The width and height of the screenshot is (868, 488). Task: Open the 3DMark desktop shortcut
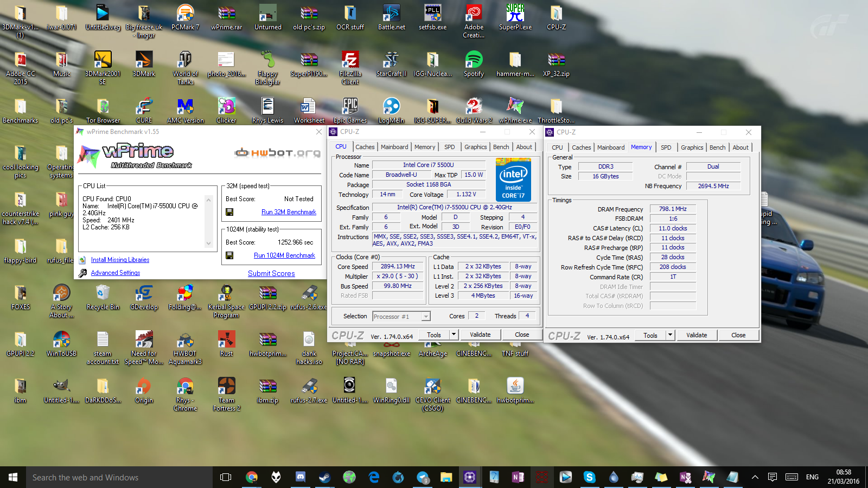144,65
